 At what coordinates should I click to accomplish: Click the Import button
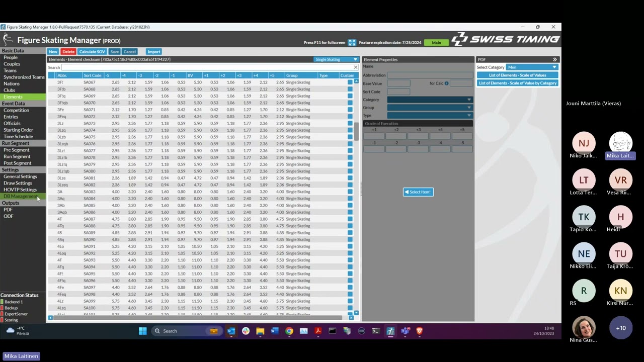pyautogui.click(x=154, y=52)
